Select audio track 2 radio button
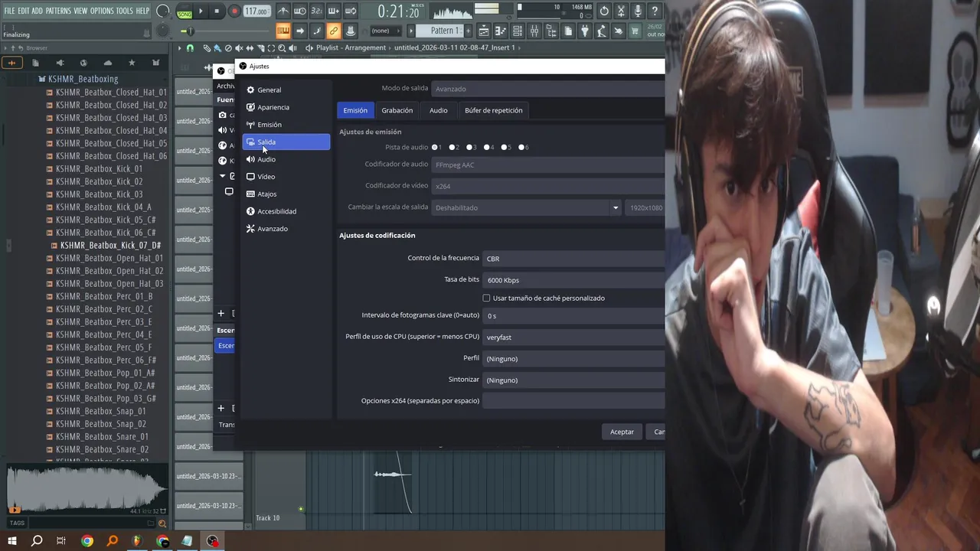 pos(452,147)
